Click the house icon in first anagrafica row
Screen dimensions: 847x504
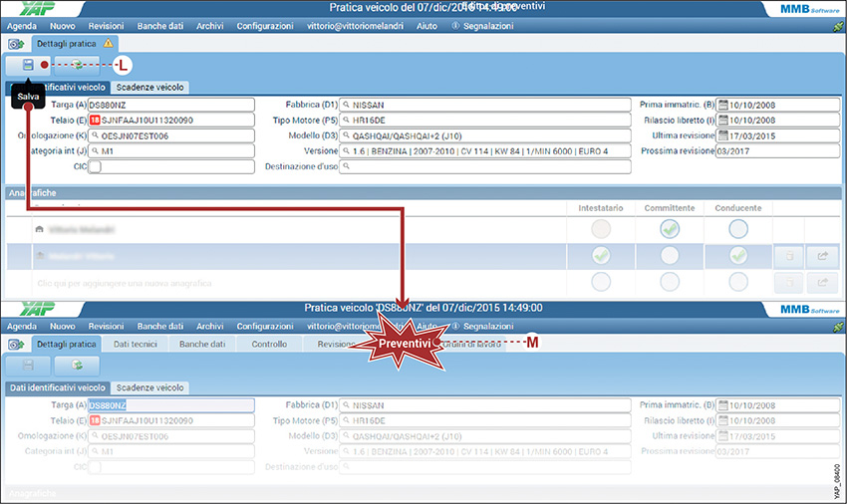[x=39, y=229]
